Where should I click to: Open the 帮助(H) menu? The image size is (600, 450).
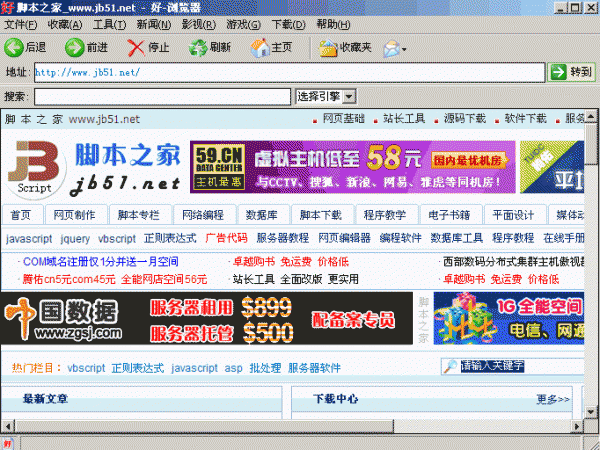click(333, 25)
